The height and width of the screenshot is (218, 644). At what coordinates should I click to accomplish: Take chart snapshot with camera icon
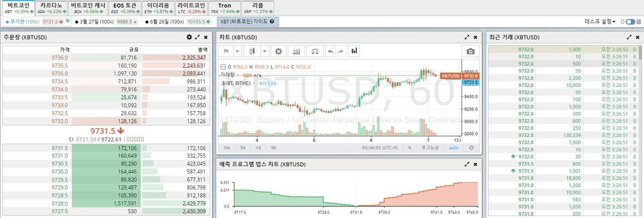[x=471, y=51]
